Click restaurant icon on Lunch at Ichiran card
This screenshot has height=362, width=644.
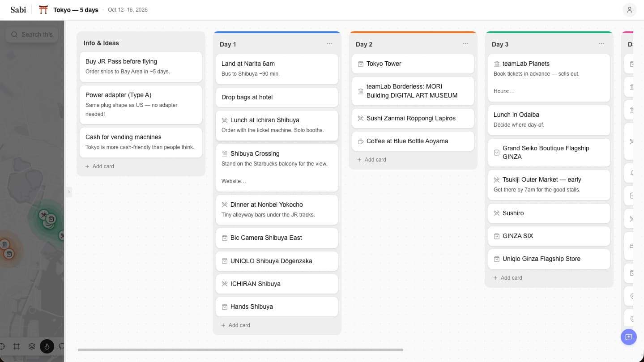coord(225,120)
